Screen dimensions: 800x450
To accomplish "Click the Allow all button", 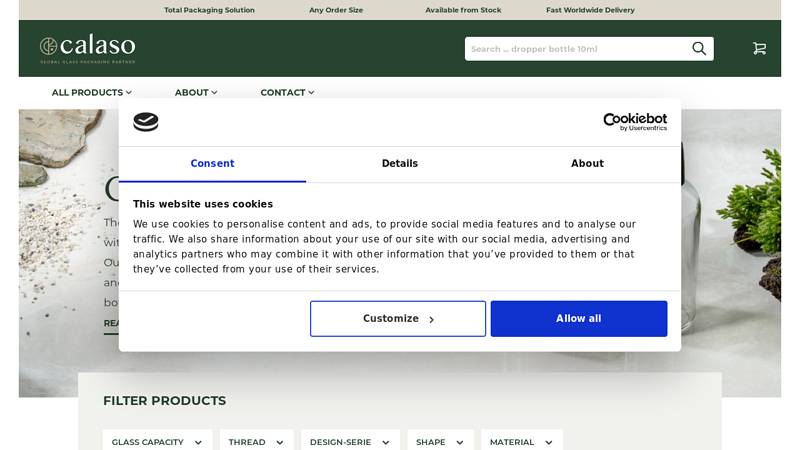I will pos(579,318).
